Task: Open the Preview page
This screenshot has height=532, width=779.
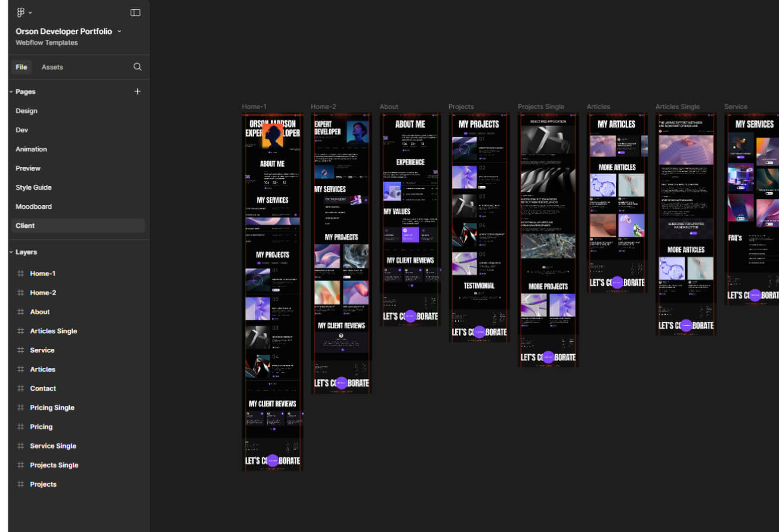Action: click(x=28, y=168)
